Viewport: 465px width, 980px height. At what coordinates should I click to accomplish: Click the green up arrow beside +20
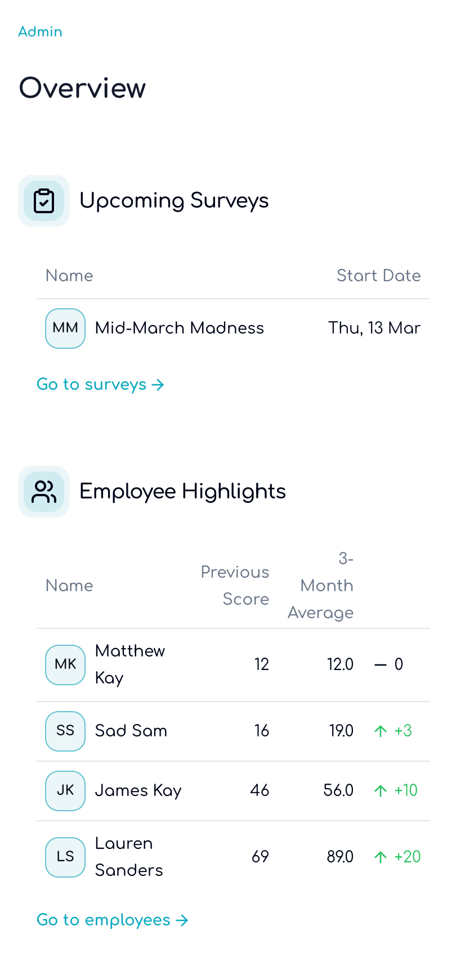click(x=381, y=857)
